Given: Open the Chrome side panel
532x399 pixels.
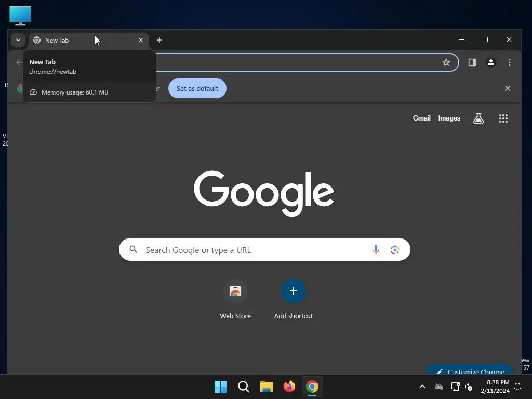Looking at the screenshot, I should (472, 62).
